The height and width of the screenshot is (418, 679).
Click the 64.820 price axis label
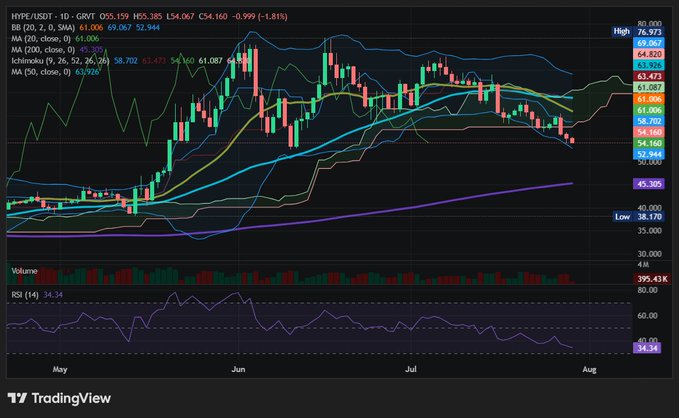point(649,54)
